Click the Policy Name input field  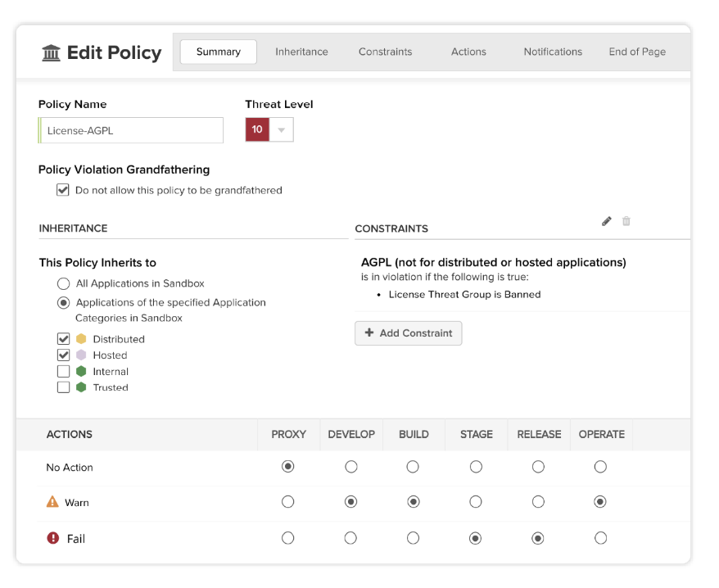click(132, 130)
